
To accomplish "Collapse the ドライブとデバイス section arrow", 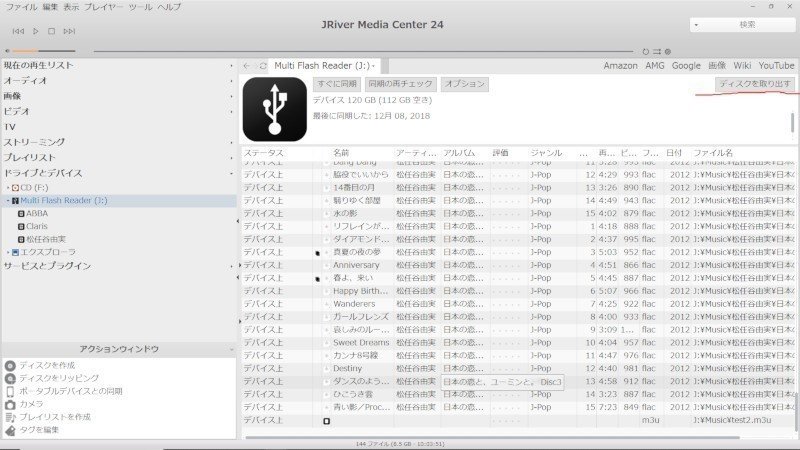I will [x=231, y=173].
